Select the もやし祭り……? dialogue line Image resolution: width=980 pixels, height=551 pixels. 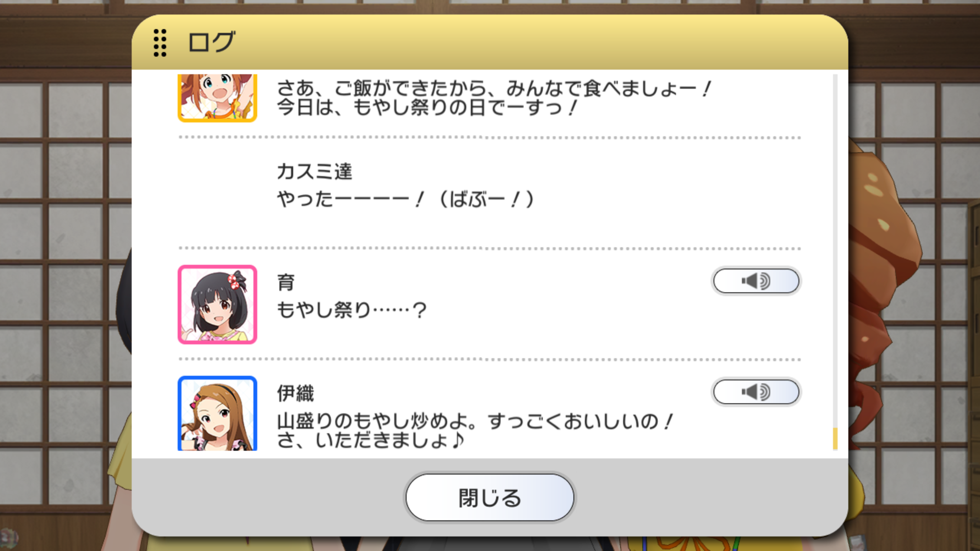click(x=351, y=310)
